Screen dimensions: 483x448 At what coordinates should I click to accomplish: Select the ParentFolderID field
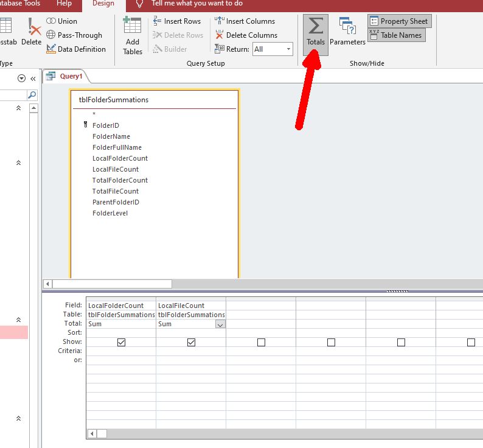point(116,202)
